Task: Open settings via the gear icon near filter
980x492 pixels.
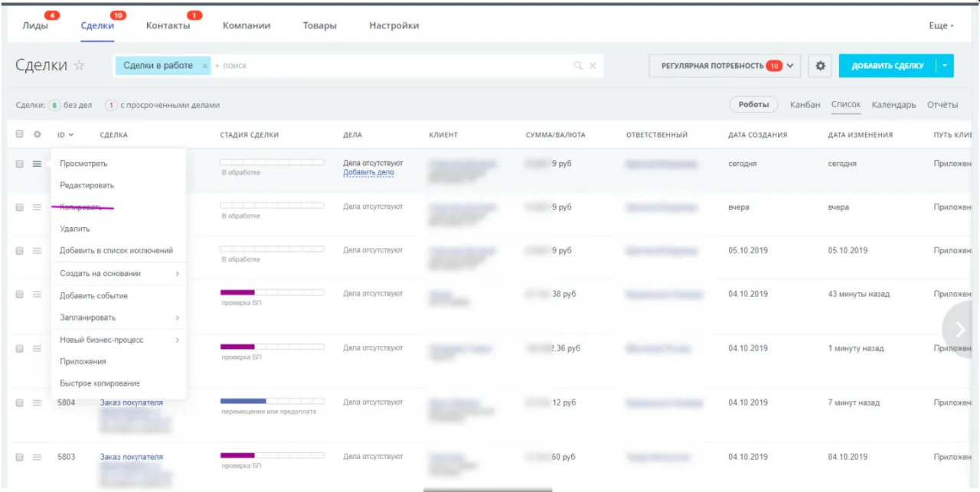Action: point(820,66)
